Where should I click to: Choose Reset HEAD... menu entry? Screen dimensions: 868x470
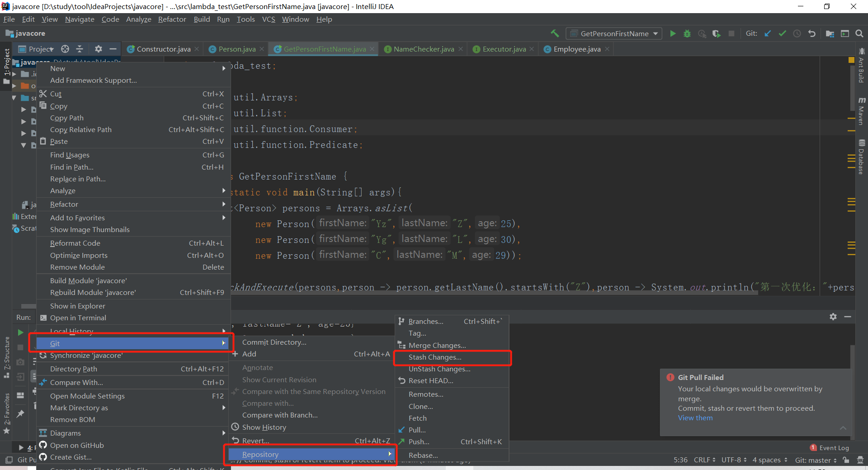coord(452,381)
